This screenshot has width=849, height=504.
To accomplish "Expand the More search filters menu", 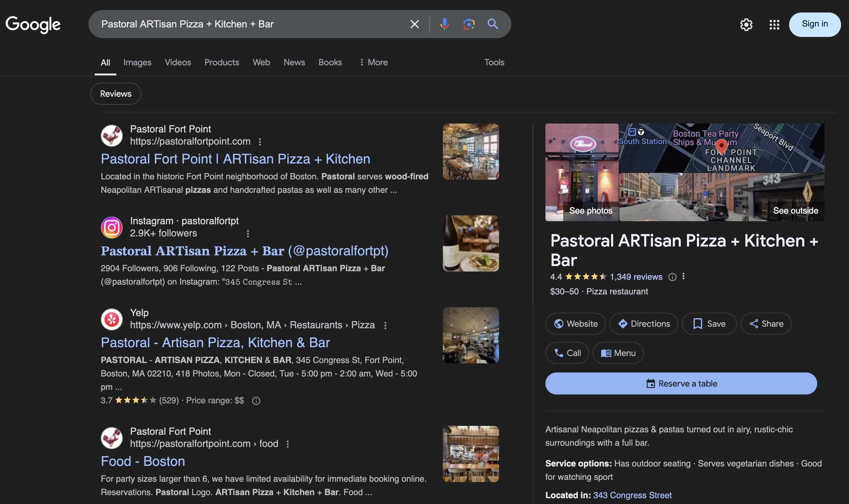I will click(x=373, y=63).
